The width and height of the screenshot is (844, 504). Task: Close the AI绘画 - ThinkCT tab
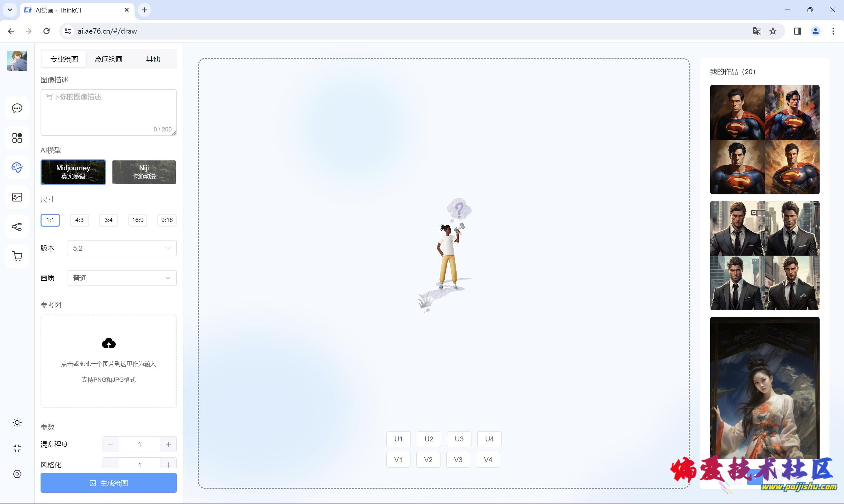(x=127, y=10)
